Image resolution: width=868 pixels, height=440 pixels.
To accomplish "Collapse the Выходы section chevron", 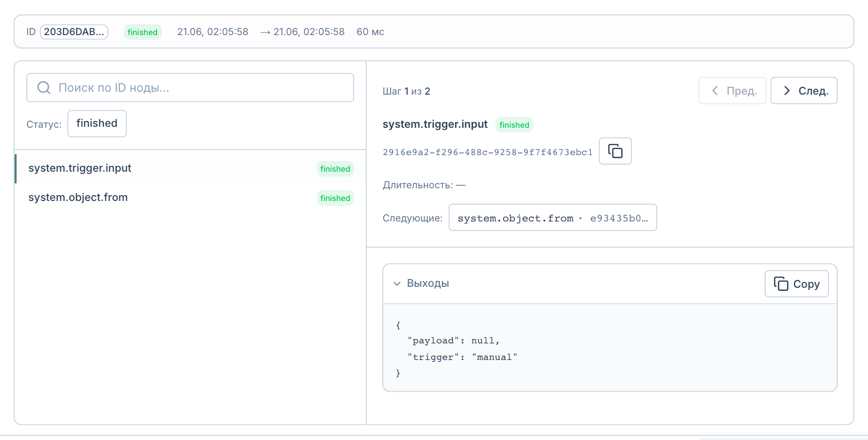I will point(397,283).
